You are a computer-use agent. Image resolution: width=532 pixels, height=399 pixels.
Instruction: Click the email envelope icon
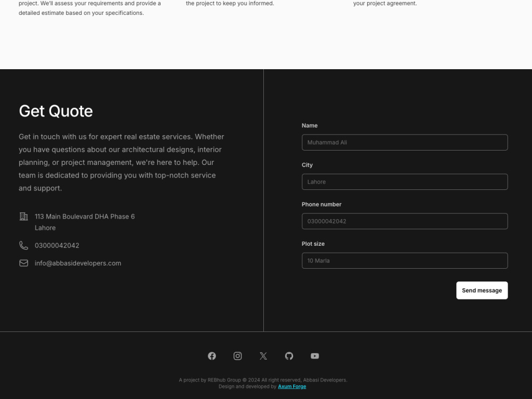coord(24,263)
